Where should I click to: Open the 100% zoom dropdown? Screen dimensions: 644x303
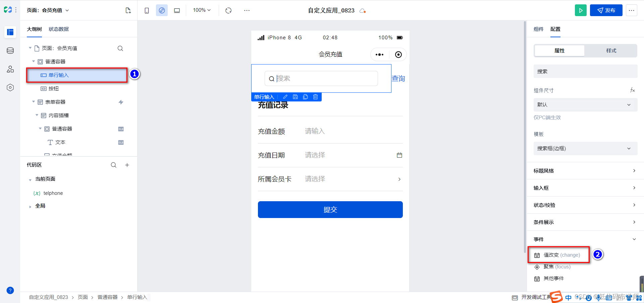point(202,10)
